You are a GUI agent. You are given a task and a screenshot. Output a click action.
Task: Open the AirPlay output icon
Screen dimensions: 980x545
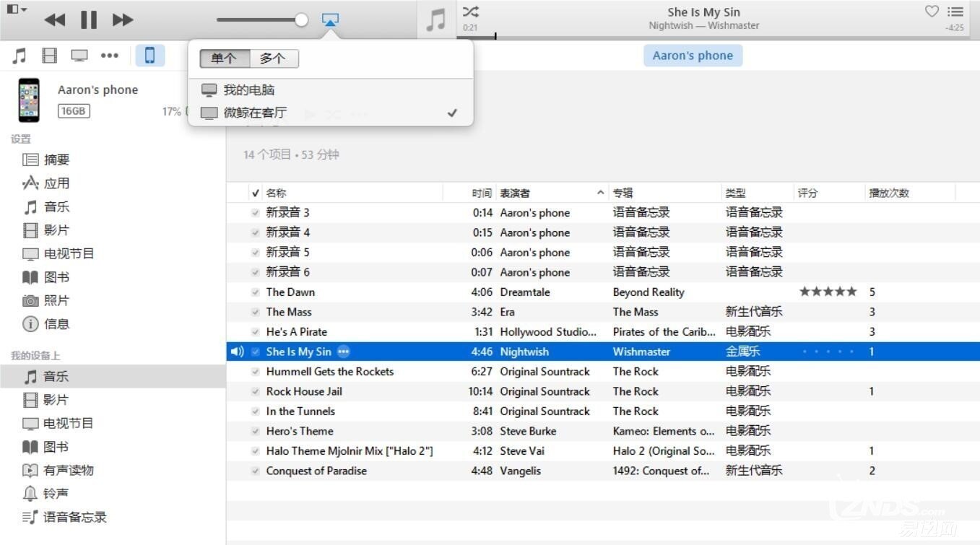(330, 19)
